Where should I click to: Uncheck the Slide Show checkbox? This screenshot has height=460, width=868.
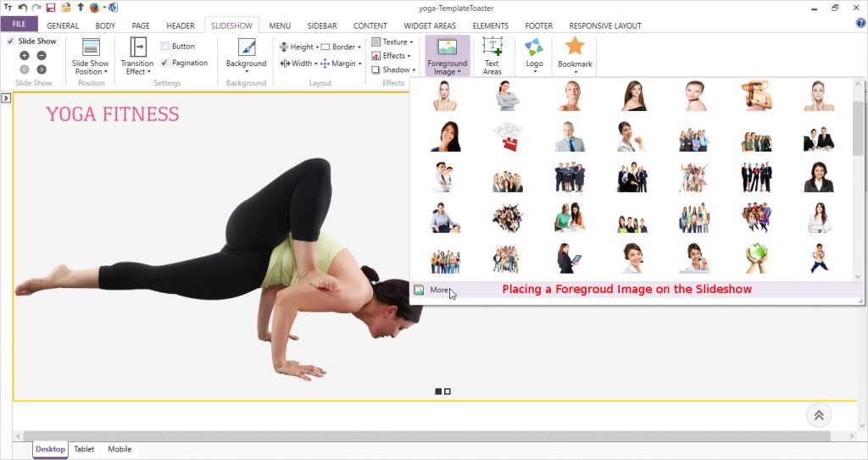click(x=10, y=41)
